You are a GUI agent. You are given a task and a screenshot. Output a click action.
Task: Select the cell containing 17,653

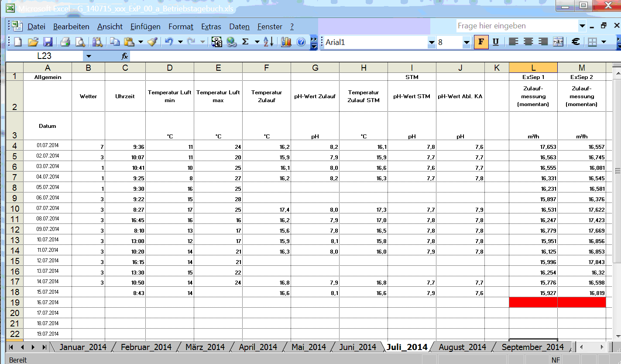[533, 145]
